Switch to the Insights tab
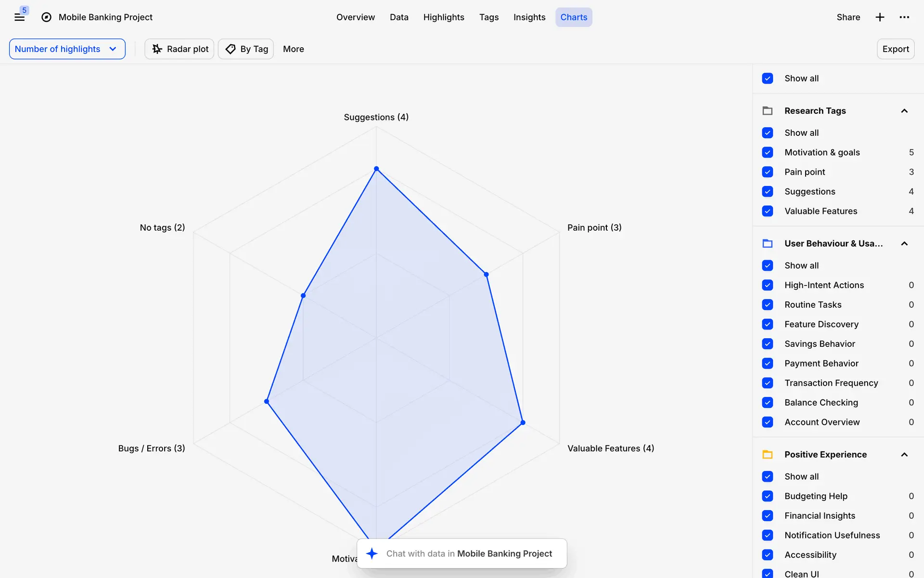 529,17
